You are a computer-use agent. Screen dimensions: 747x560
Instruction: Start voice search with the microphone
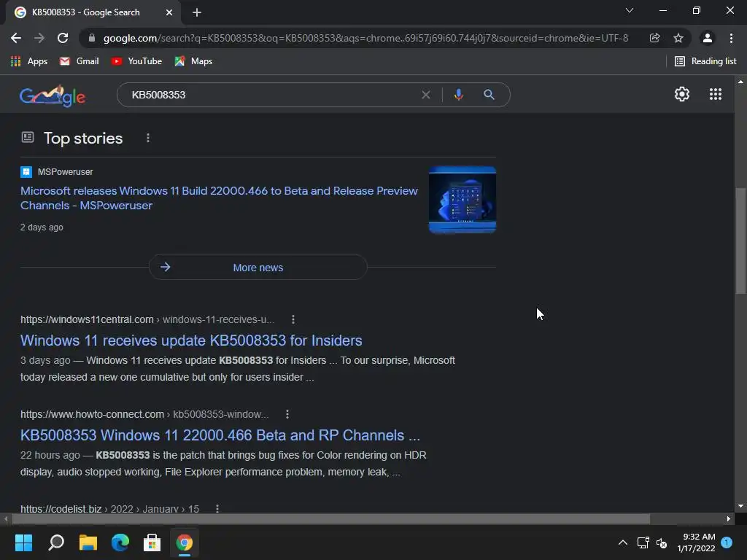coord(459,95)
